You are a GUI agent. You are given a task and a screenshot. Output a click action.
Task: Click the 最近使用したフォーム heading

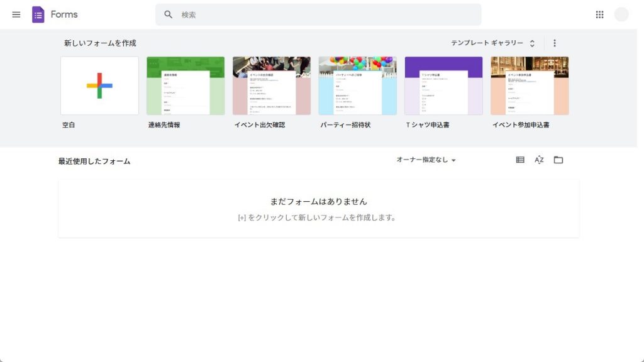click(94, 162)
